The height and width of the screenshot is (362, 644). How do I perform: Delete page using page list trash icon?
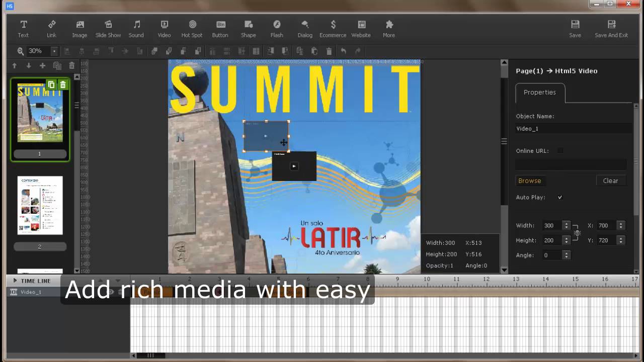[71, 66]
